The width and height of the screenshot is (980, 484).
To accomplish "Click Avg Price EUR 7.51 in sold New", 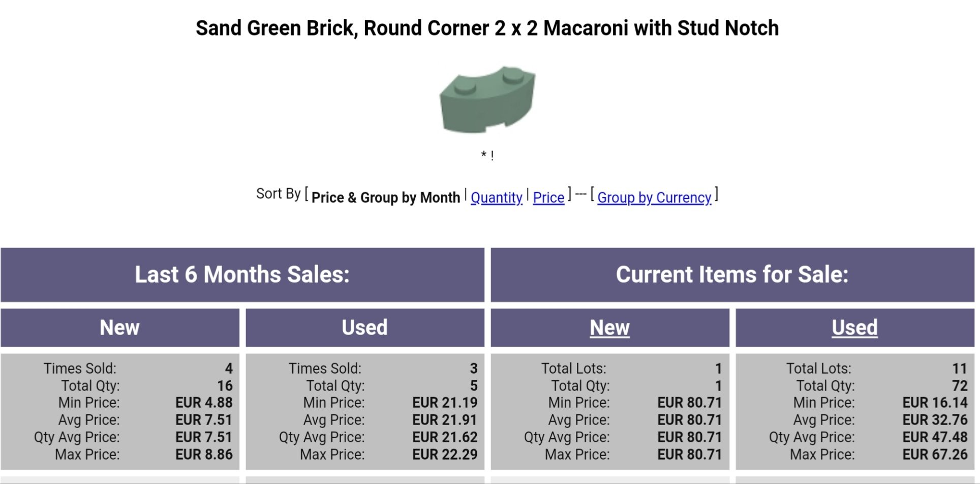I will click(204, 420).
